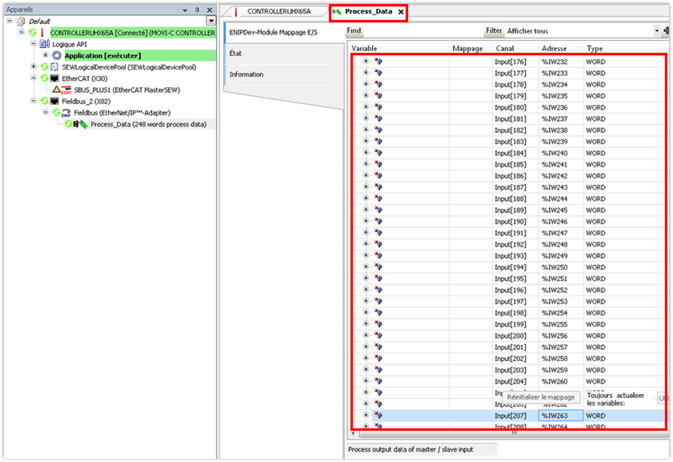Open the Appareils panel dropdown arrow
Viewport: 673px width, 462px height.
187,9
